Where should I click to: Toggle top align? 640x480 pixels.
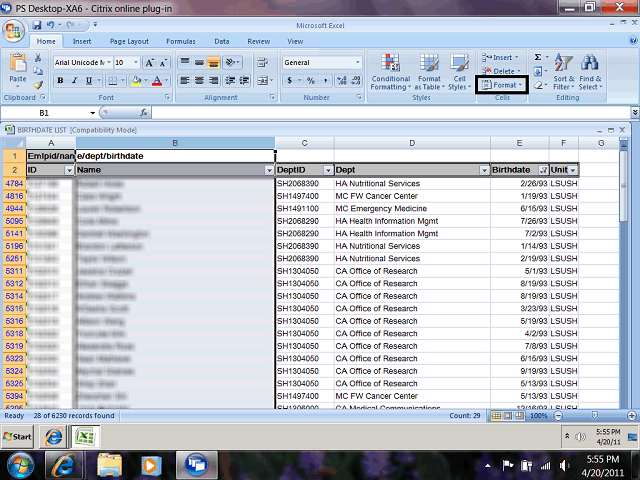click(x=185, y=62)
